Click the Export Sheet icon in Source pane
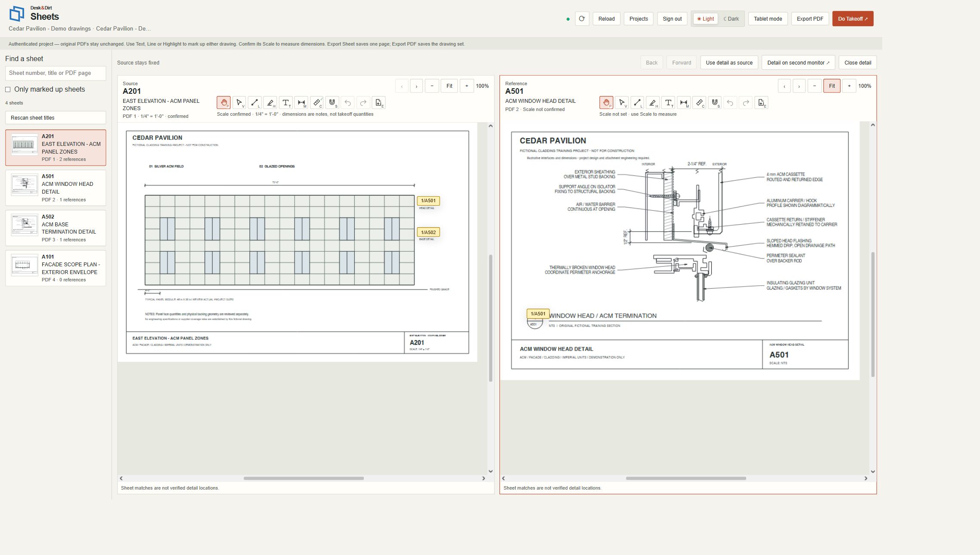This screenshot has width=980, height=555. [378, 102]
